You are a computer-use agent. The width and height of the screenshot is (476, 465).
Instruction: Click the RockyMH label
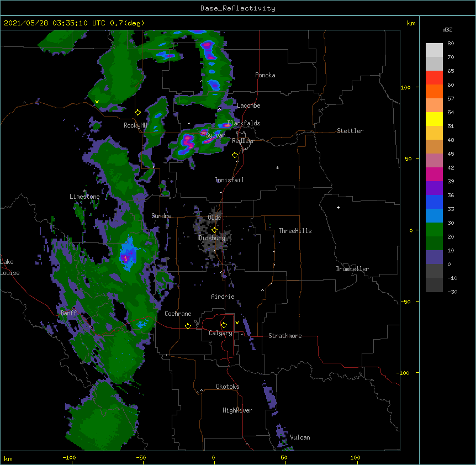pyautogui.click(x=135, y=125)
